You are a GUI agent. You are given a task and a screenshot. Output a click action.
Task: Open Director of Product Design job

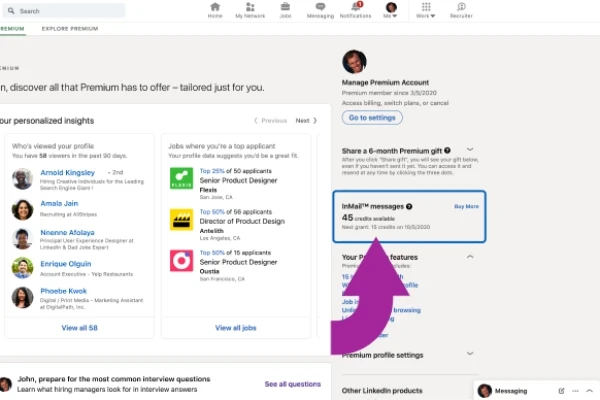tap(242, 221)
